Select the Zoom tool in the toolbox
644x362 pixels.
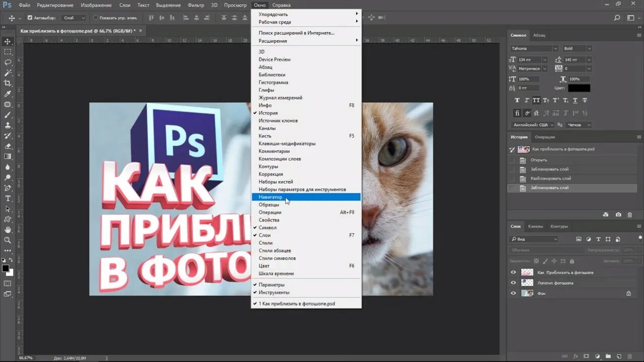pos(8,240)
